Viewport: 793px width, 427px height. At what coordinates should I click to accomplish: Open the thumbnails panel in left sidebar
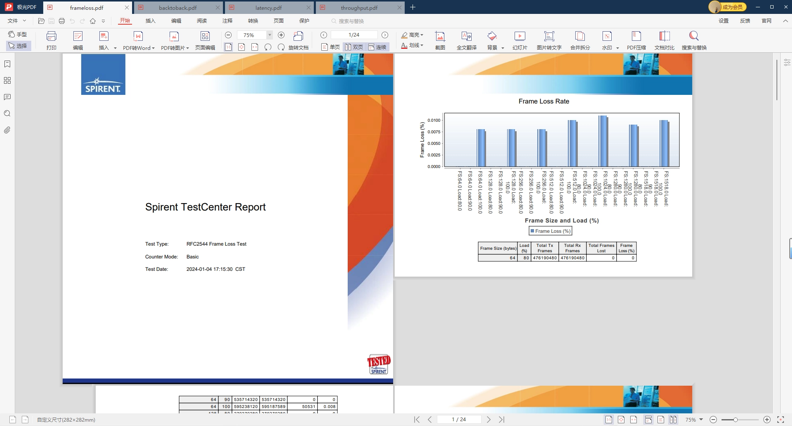tap(7, 80)
